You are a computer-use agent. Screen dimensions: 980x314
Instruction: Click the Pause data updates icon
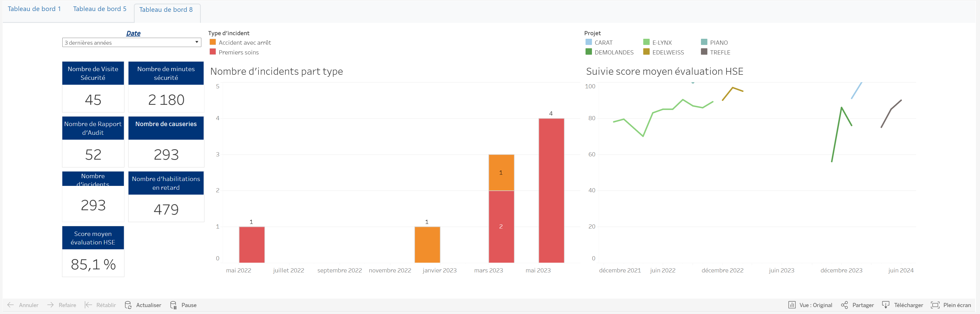173,305
